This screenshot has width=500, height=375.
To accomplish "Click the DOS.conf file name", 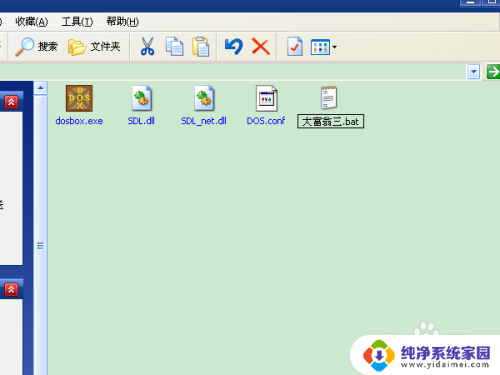I will tap(266, 121).
